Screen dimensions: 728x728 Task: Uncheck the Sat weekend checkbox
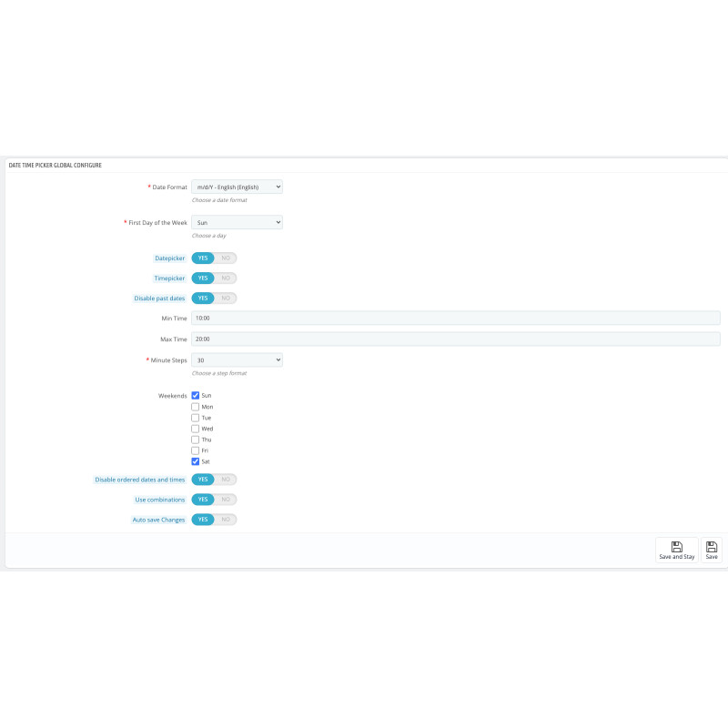coord(196,461)
